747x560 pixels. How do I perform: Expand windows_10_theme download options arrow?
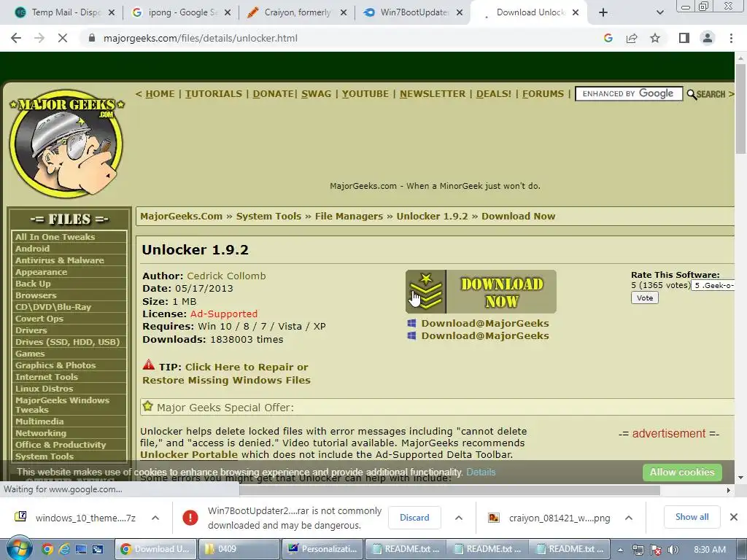(x=155, y=518)
